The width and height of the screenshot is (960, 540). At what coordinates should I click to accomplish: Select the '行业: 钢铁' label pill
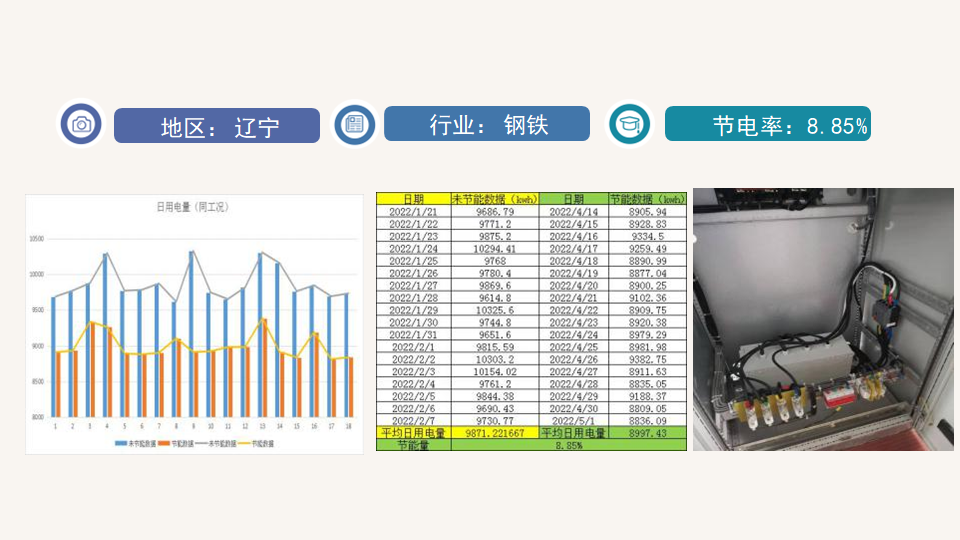487,124
